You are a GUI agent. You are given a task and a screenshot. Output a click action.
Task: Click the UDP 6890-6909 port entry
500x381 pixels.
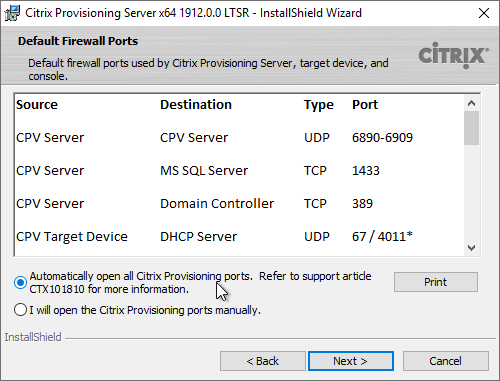click(x=382, y=138)
